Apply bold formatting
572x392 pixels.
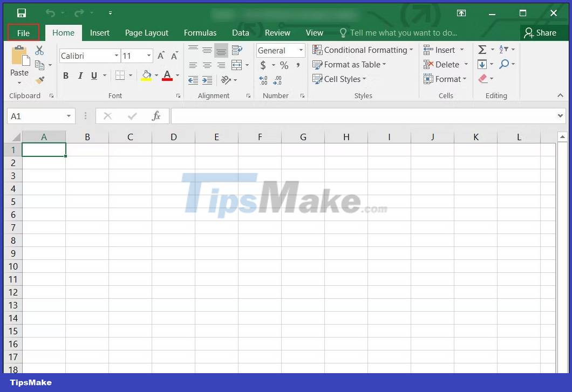click(x=66, y=75)
